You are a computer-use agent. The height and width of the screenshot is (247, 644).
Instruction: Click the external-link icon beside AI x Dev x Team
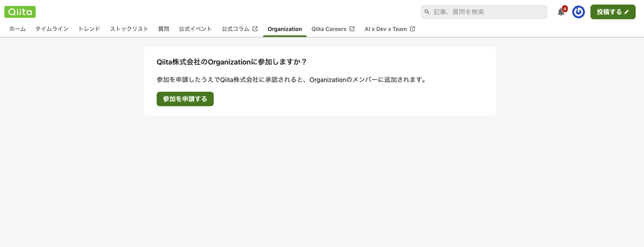tap(412, 29)
